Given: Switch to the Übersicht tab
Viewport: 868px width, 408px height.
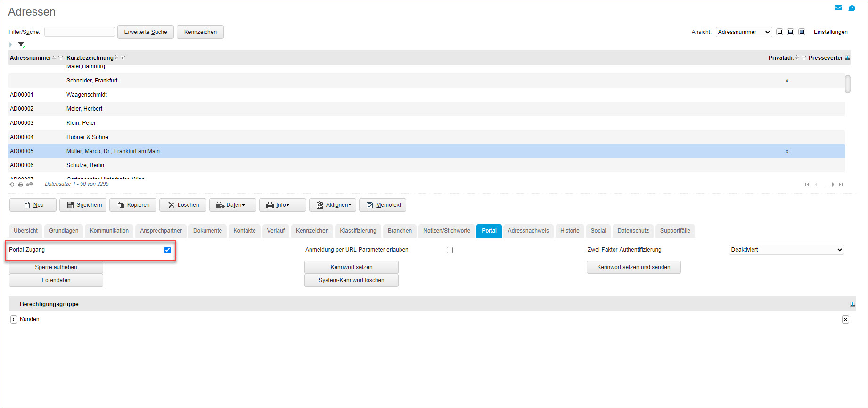Looking at the screenshot, I should click(x=26, y=231).
